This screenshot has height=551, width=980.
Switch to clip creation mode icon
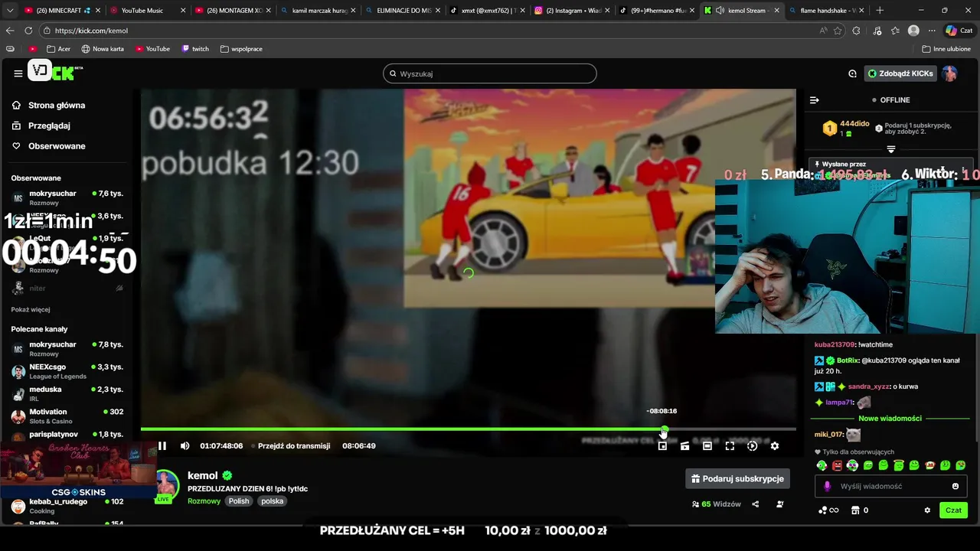pos(684,446)
